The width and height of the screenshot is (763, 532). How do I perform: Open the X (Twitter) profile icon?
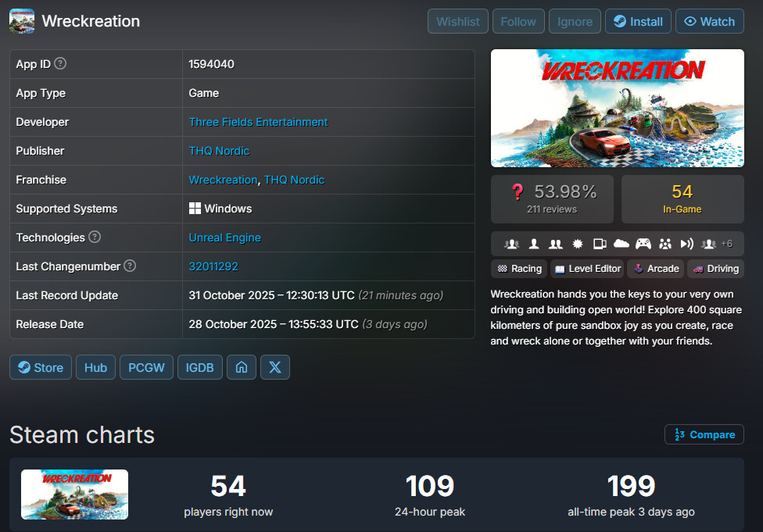coord(275,367)
